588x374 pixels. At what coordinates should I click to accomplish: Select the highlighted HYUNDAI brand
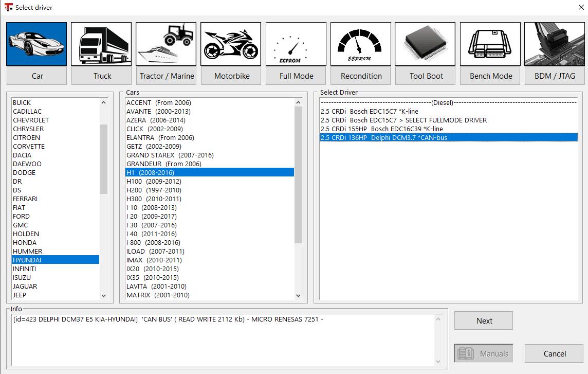(x=56, y=260)
